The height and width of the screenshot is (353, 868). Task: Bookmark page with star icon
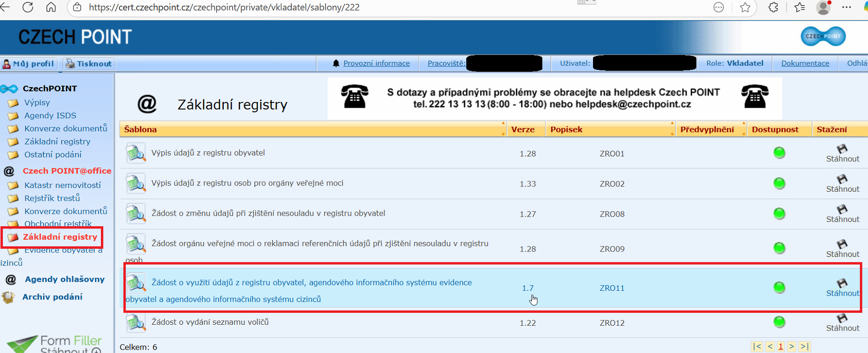tap(745, 7)
